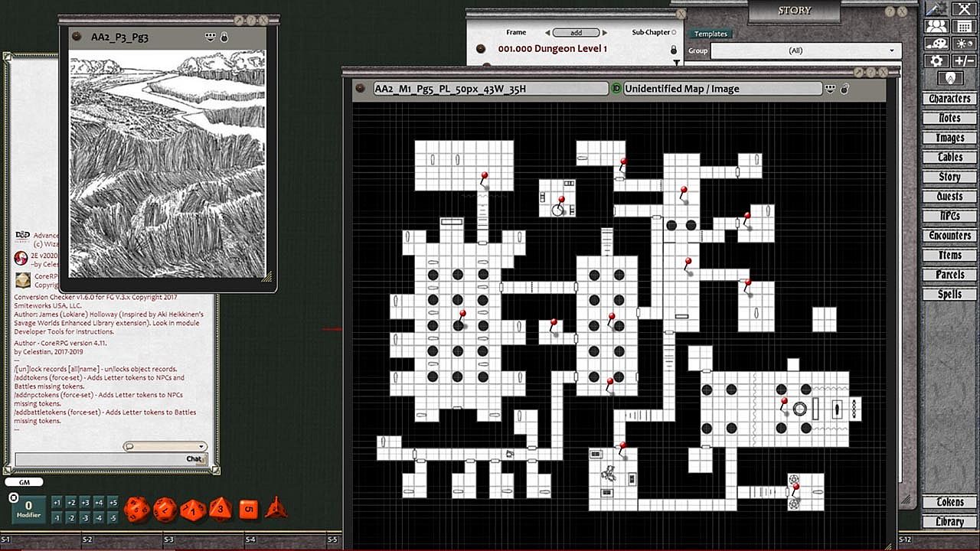Screen dimensions: 980x551
Task: Toggle the green ID identification icon
Action: (616, 89)
